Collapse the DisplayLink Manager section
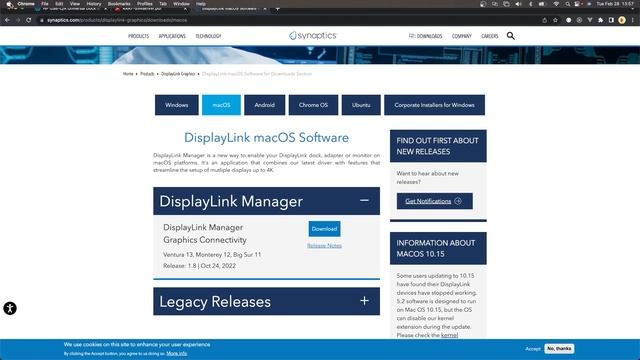Viewport: 640px width, 360px height. pos(364,200)
